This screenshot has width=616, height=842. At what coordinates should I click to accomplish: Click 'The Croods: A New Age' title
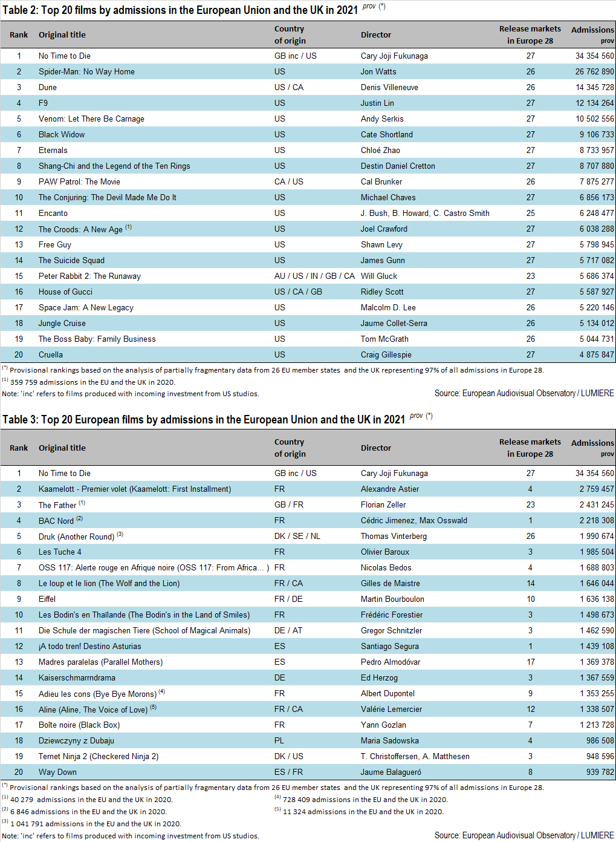click(80, 229)
